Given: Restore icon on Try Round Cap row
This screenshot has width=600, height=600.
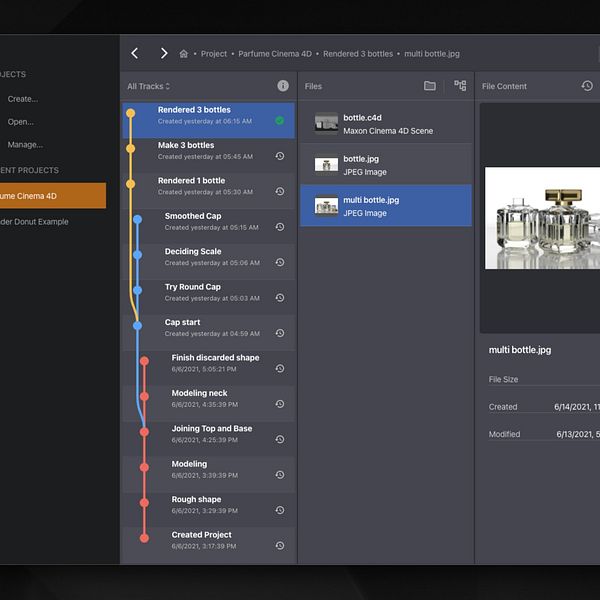Looking at the screenshot, I should click(280, 298).
